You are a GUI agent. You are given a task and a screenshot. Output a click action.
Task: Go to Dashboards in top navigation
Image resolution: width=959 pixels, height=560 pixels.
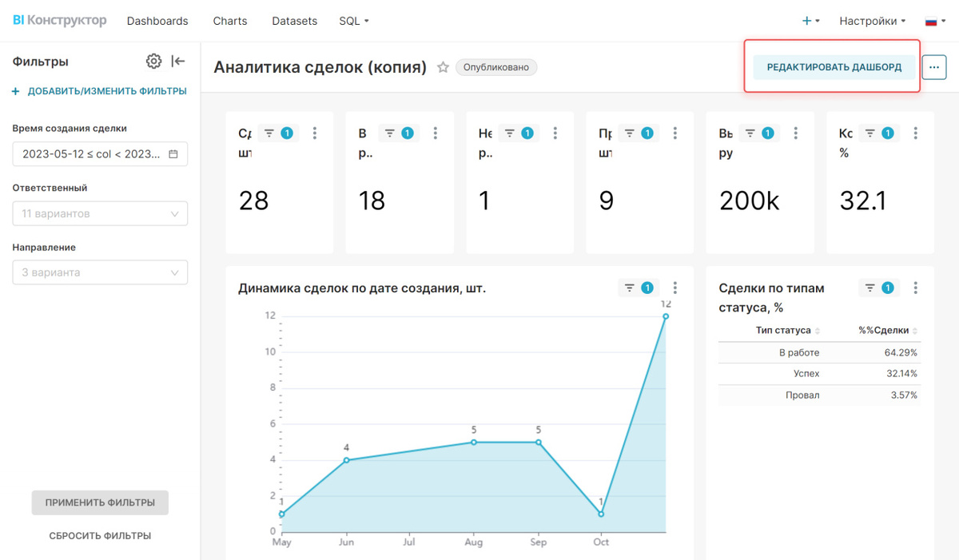157,21
